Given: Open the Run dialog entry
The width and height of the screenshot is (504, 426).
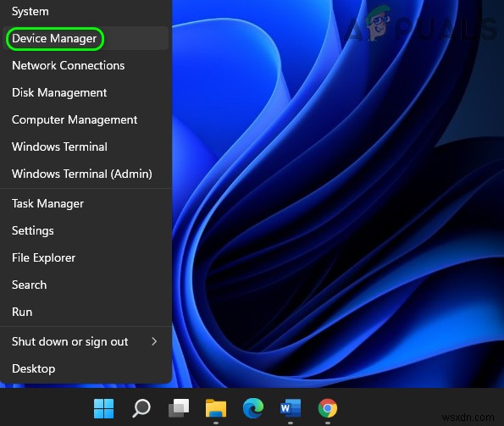Looking at the screenshot, I should 86,312.
